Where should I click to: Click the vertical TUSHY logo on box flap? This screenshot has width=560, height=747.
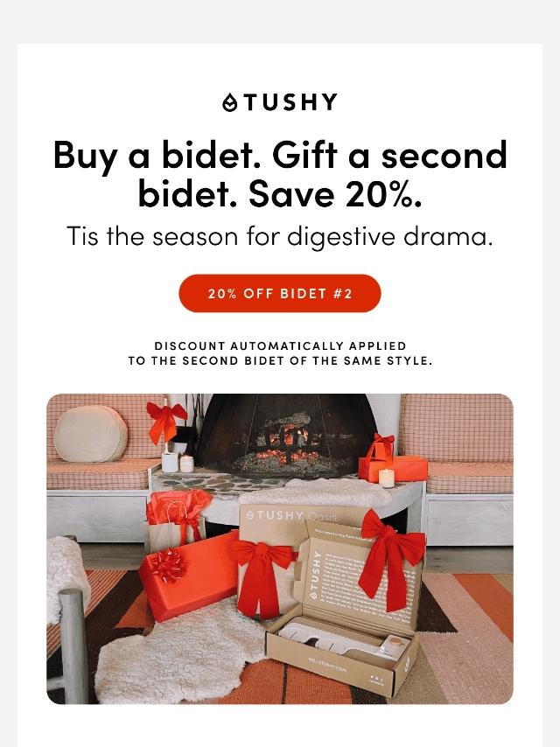tap(314, 576)
